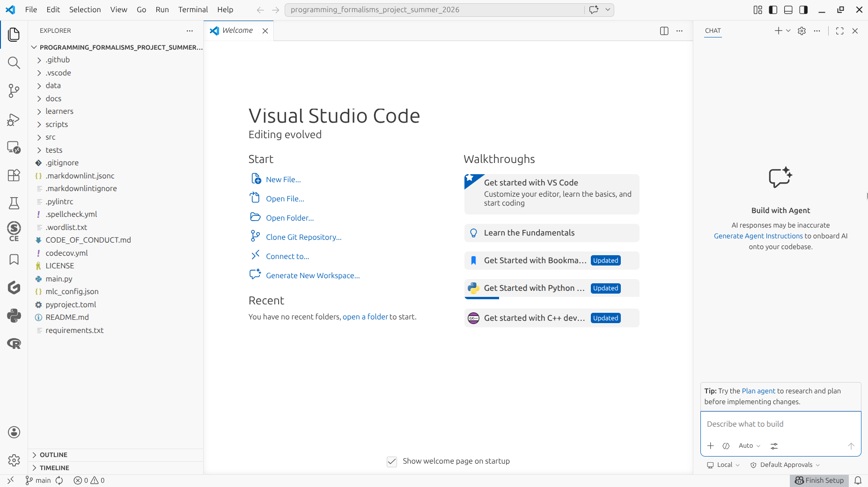Click Generate Agent Instructions link
Screen dimensions: 868x487
[758, 236]
